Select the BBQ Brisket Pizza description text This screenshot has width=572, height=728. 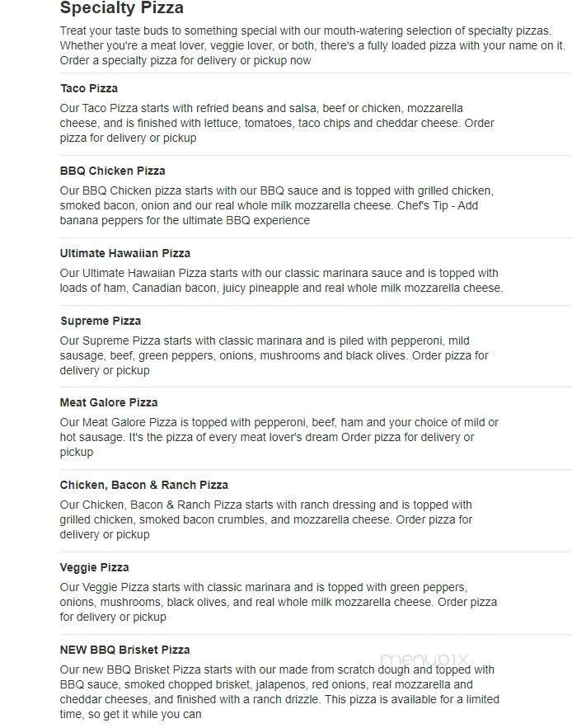coord(277,692)
